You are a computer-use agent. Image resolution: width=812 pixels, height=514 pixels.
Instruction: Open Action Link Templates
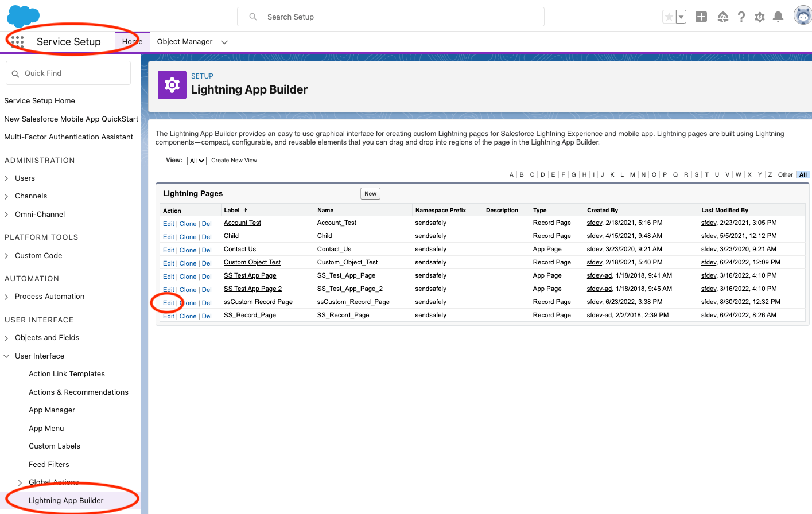click(x=67, y=374)
